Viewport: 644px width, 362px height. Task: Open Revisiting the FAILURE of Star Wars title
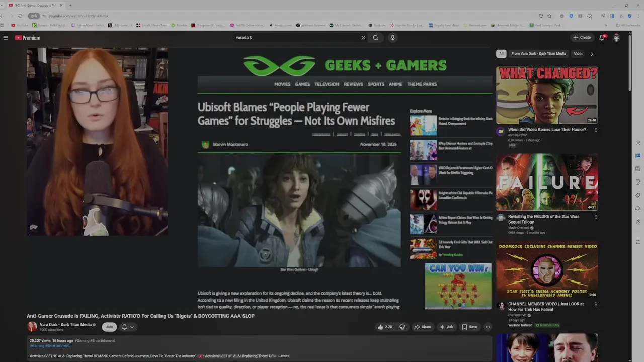pyautogui.click(x=543, y=219)
